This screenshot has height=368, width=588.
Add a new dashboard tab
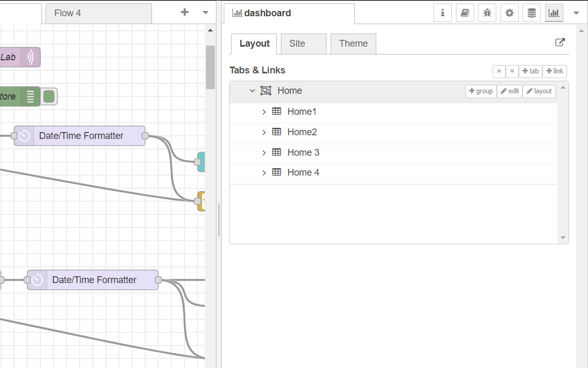pos(530,71)
